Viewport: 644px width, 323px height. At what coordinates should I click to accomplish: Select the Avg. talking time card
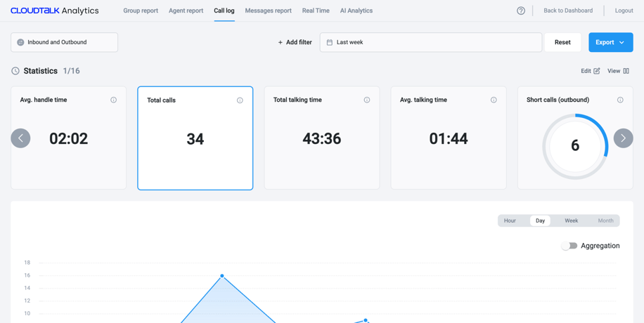tap(449, 138)
